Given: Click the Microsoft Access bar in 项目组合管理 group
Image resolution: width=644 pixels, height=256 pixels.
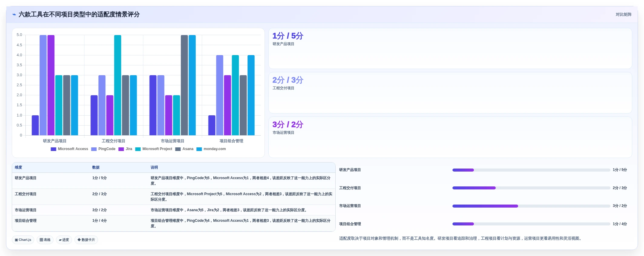Looking at the screenshot, I should [212, 125].
